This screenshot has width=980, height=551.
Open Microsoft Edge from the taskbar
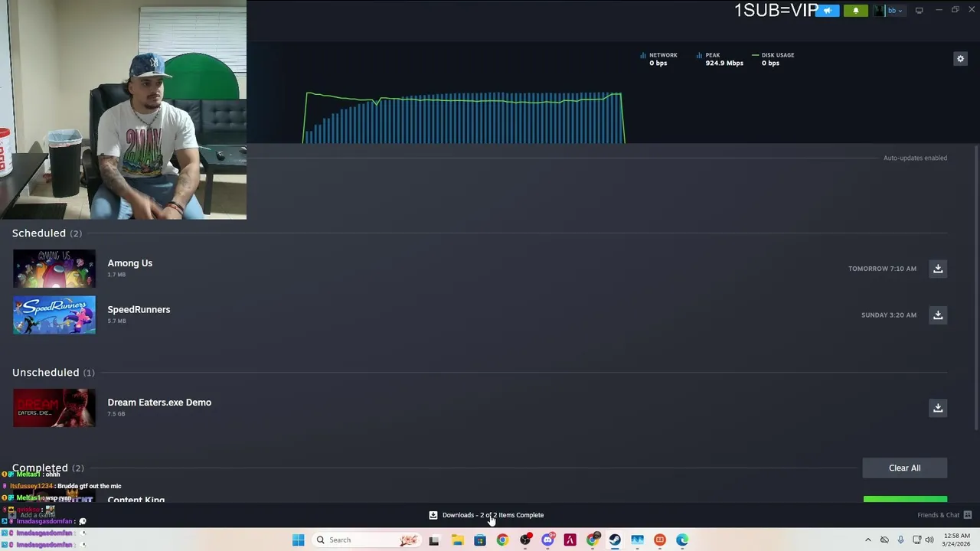tap(682, 540)
